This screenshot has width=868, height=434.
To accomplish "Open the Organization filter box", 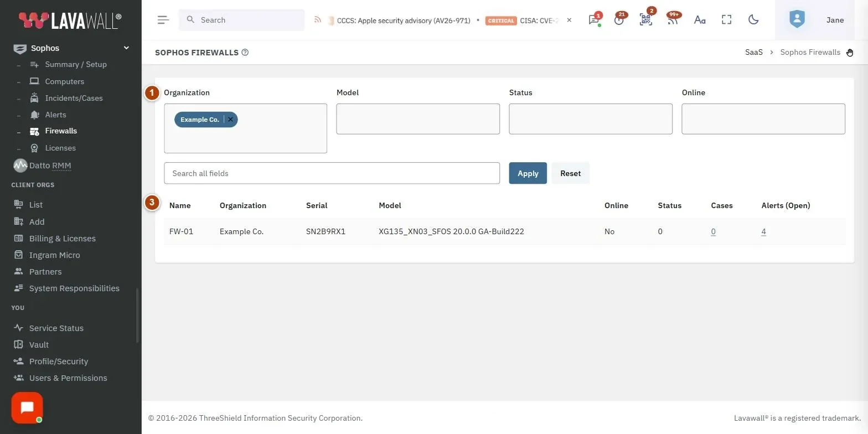I will pos(245,128).
